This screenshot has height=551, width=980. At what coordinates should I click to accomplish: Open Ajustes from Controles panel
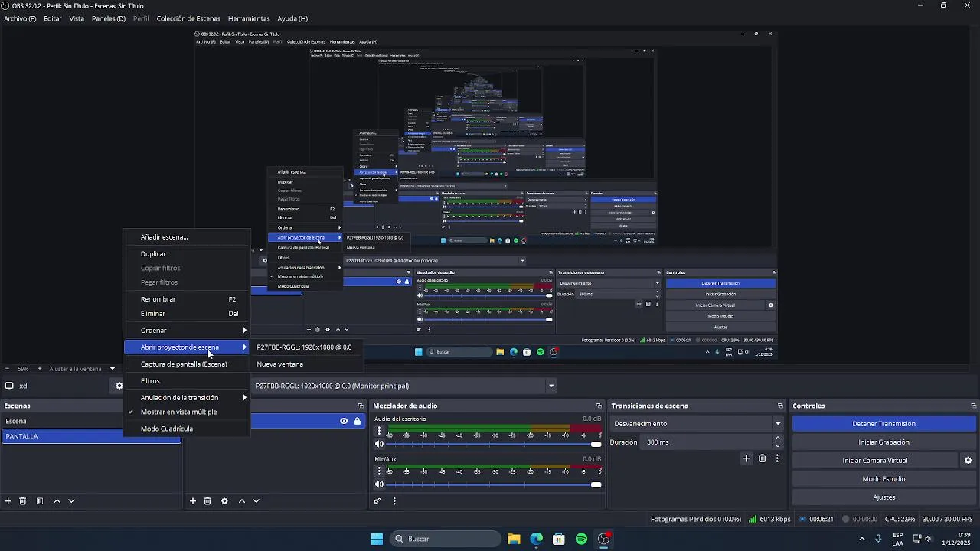(884, 497)
